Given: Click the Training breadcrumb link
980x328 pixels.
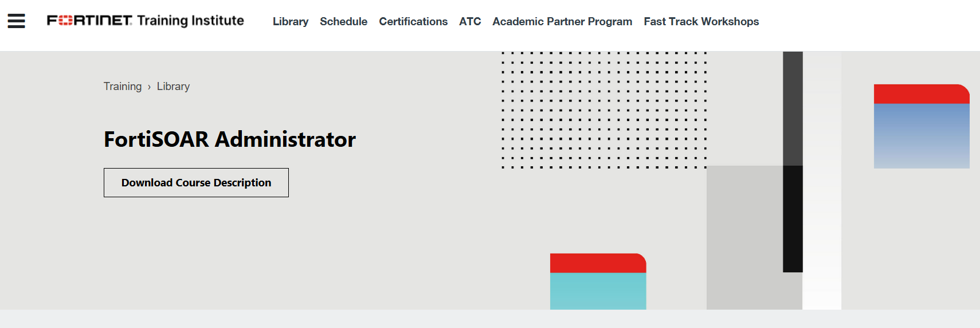Looking at the screenshot, I should (123, 86).
